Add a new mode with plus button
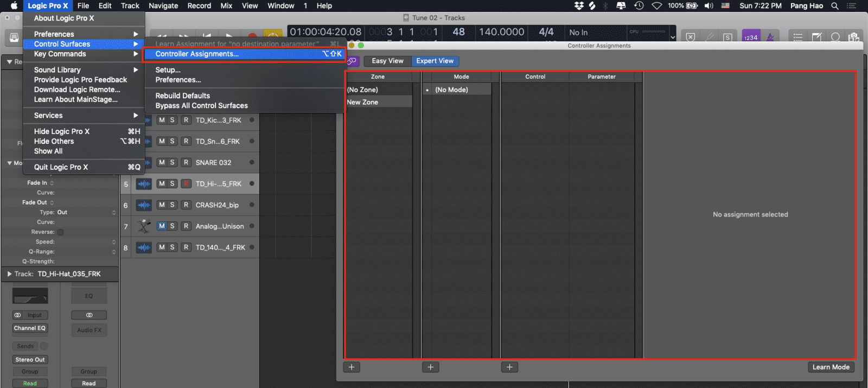The image size is (868, 388). [x=430, y=367]
